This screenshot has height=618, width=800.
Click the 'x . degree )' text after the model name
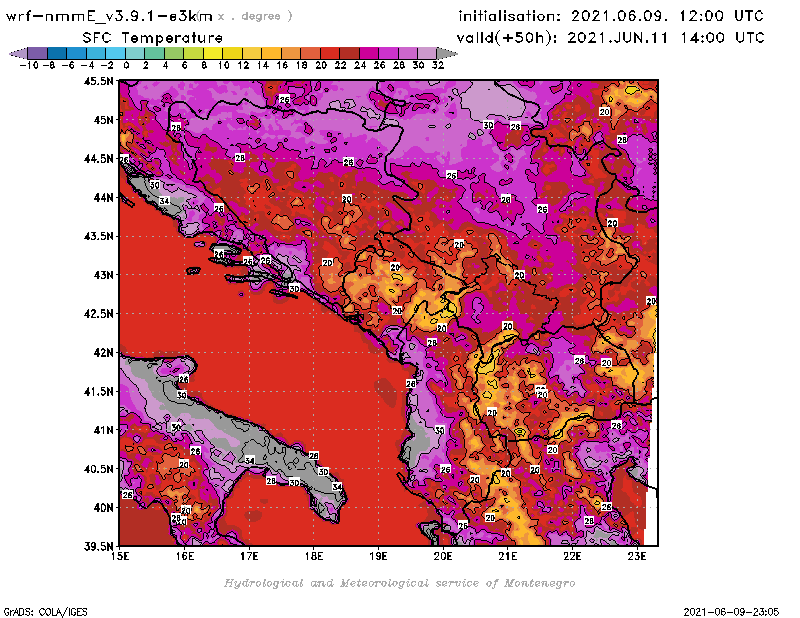[x=254, y=16]
